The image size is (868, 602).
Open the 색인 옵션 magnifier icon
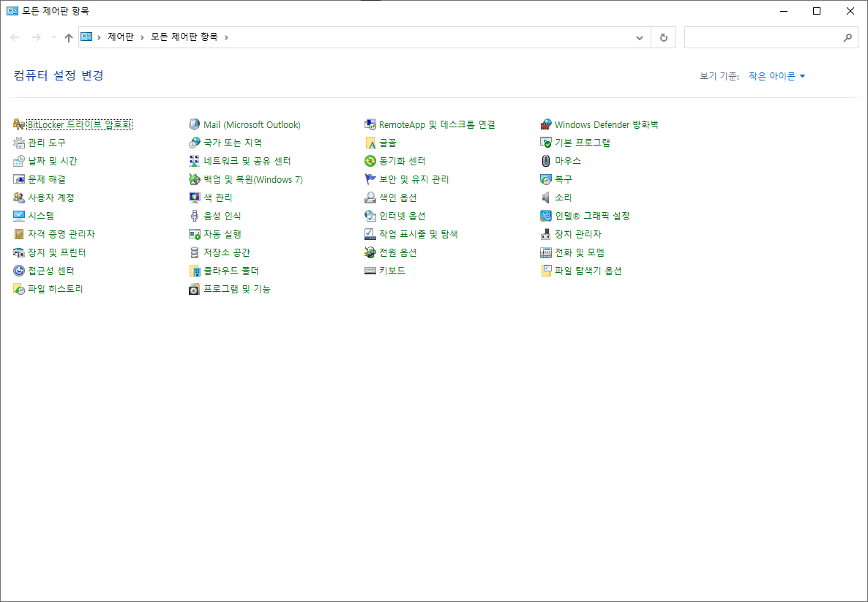pos(370,197)
